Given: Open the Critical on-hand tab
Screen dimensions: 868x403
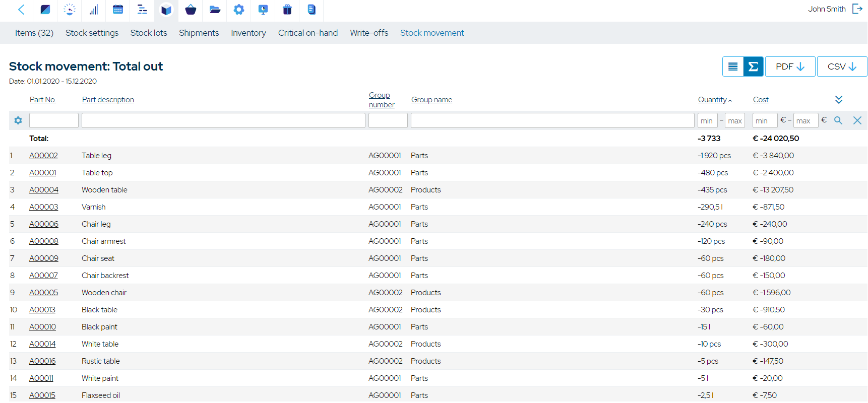Looking at the screenshot, I should pos(308,33).
